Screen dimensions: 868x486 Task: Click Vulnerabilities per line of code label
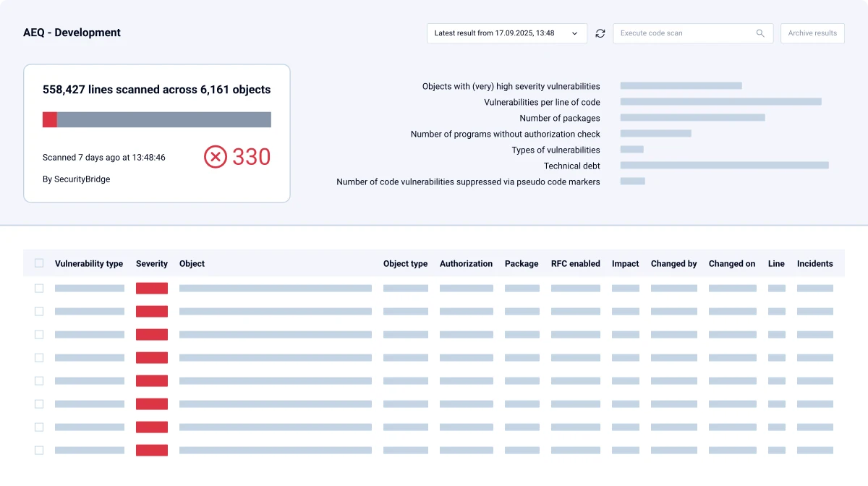coord(542,102)
